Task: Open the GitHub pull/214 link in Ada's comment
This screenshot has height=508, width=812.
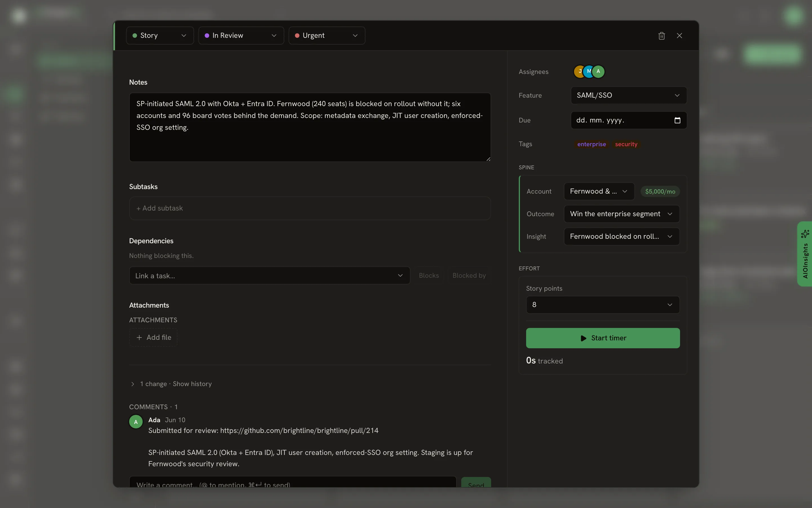Action: tap(299, 431)
